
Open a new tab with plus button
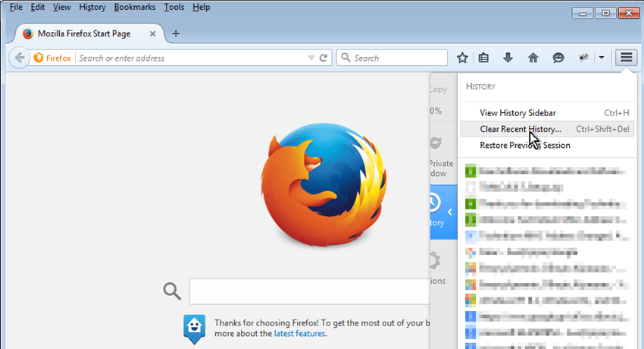(x=176, y=33)
